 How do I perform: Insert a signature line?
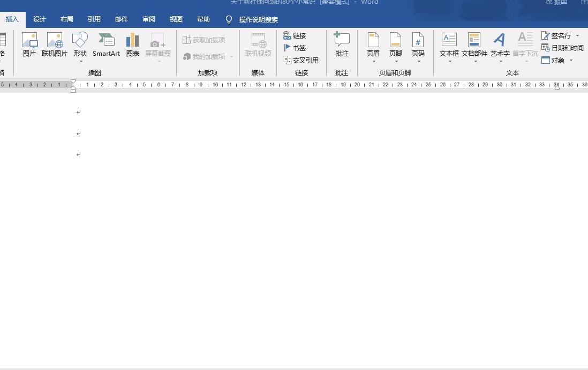click(x=560, y=35)
